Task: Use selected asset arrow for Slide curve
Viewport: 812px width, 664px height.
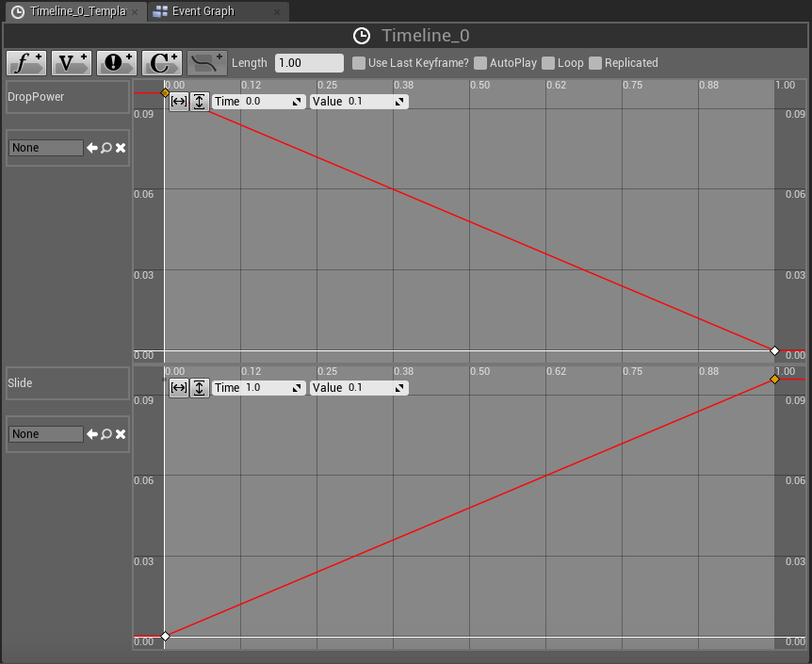Action: [x=92, y=434]
